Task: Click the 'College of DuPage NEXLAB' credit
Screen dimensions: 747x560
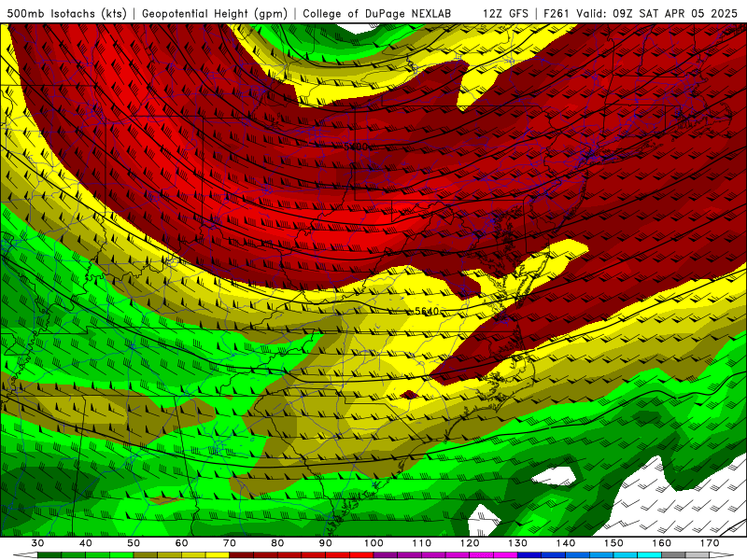Action: tap(377, 14)
